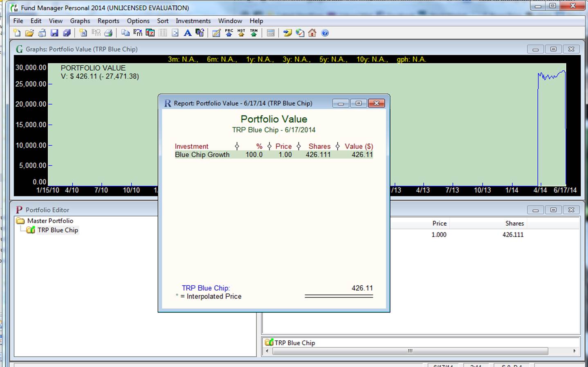Click the green windows icon right of 'A'
588x367 pixels.
click(200, 33)
